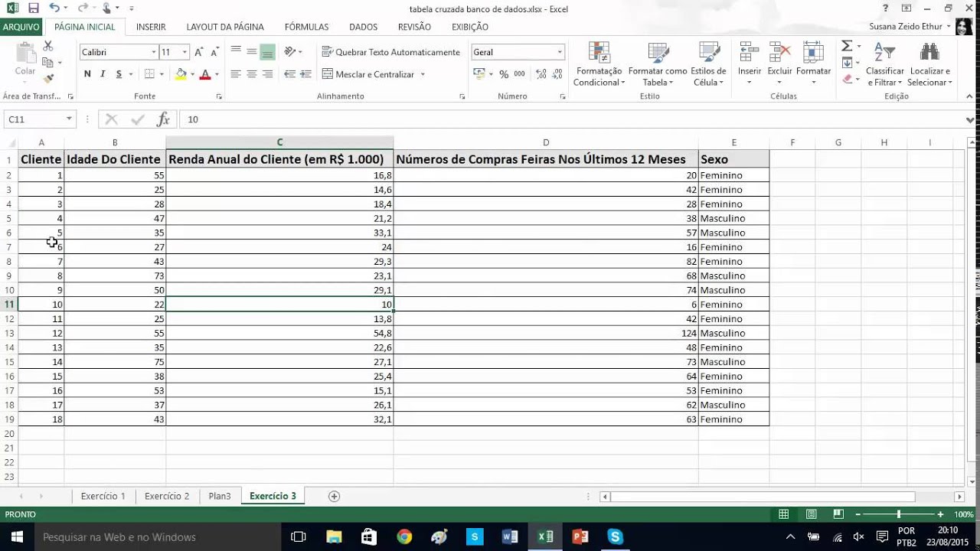Viewport: 980px width, 551px height.
Task: Click the Windows Start button
Action: 17,536
